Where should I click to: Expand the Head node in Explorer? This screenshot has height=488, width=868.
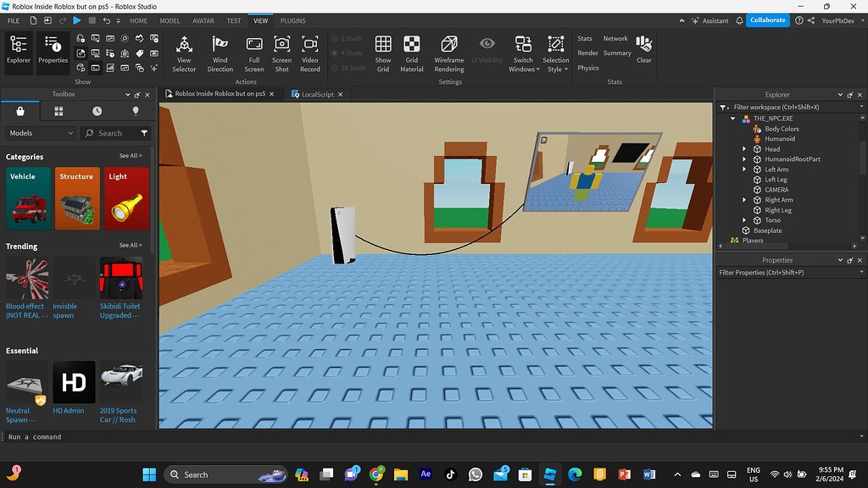click(x=745, y=149)
